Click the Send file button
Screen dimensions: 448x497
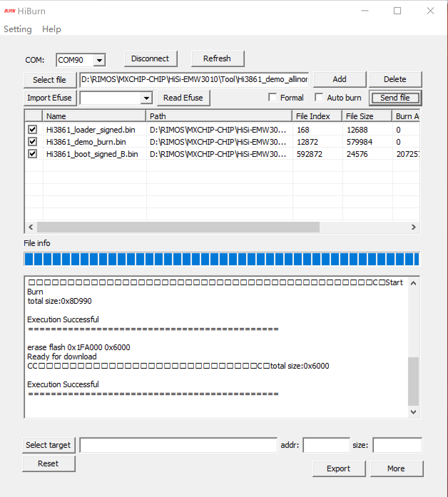395,98
